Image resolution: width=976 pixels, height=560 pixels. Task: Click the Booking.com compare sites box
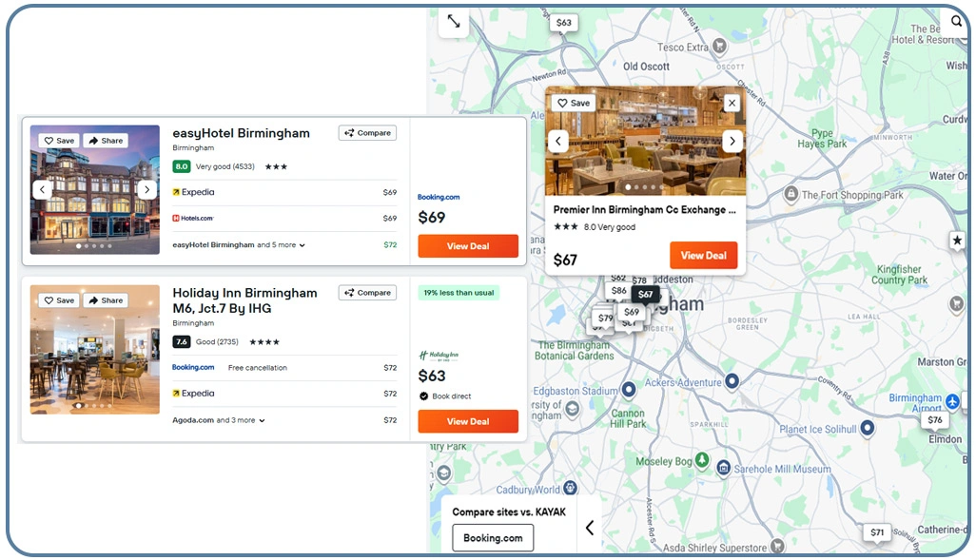tap(493, 538)
